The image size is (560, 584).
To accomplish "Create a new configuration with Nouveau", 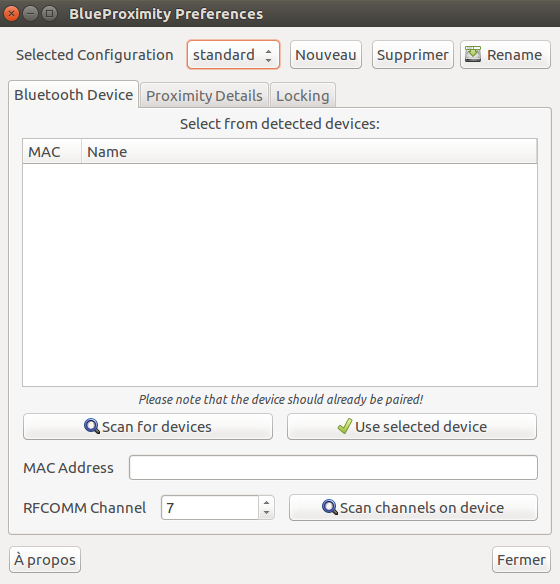I will tap(326, 55).
